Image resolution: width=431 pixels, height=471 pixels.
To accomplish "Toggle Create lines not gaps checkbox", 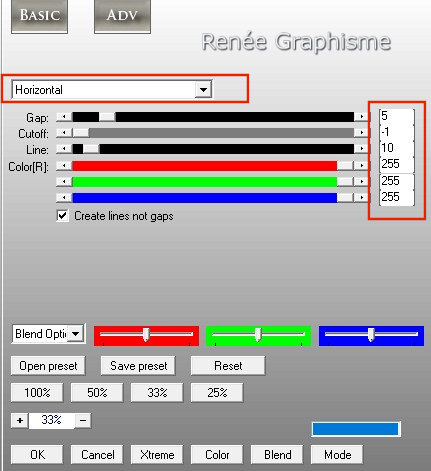I will [63, 216].
